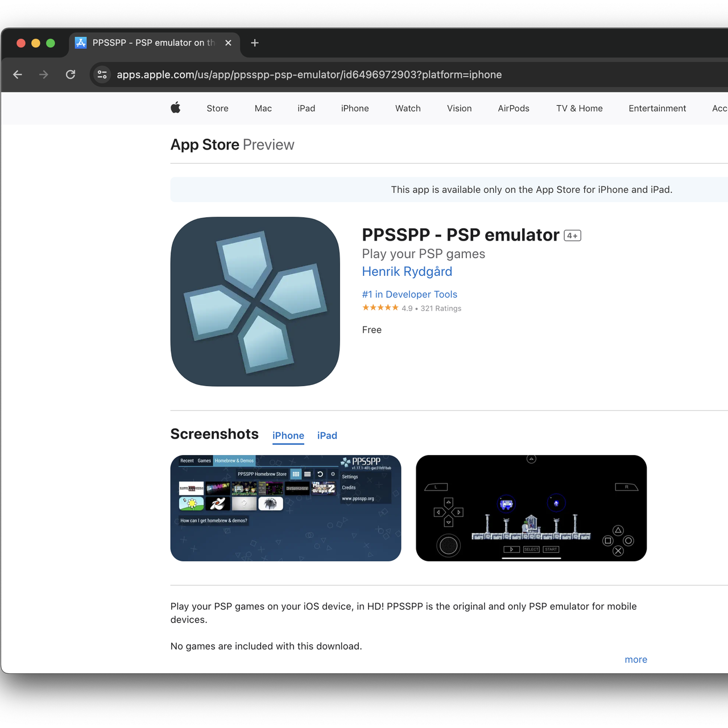Click the PPSSPP - PSP emulator title
The height and width of the screenshot is (728, 728).
point(461,235)
